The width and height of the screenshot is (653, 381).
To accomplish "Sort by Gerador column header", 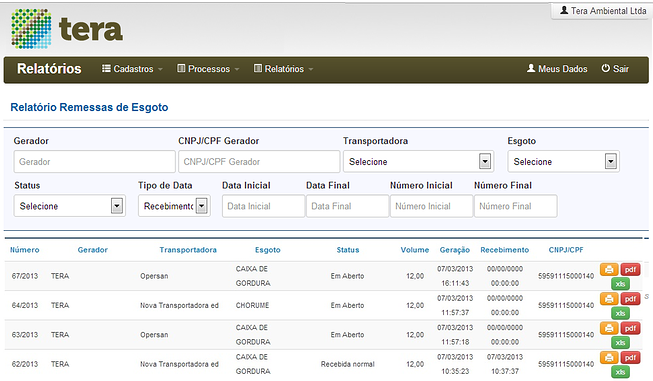I will 92,250.
